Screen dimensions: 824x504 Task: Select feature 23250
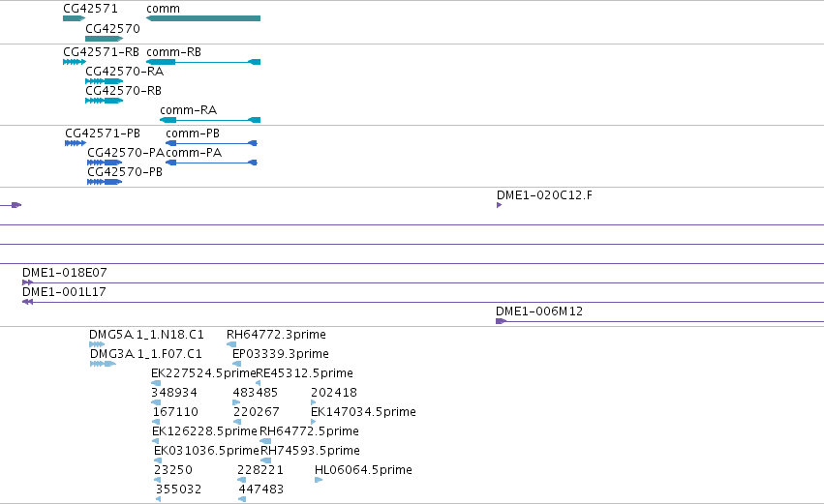point(157,480)
